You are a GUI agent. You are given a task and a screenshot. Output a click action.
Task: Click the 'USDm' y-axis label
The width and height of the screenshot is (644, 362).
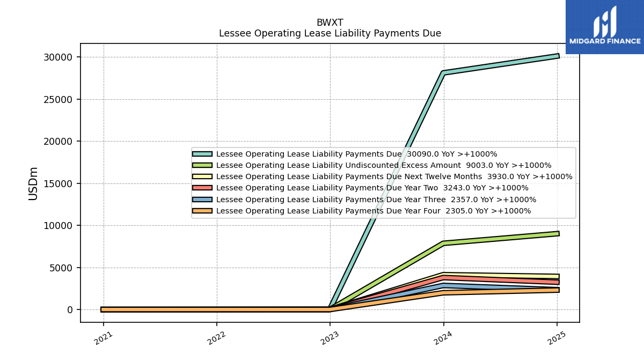(33, 183)
